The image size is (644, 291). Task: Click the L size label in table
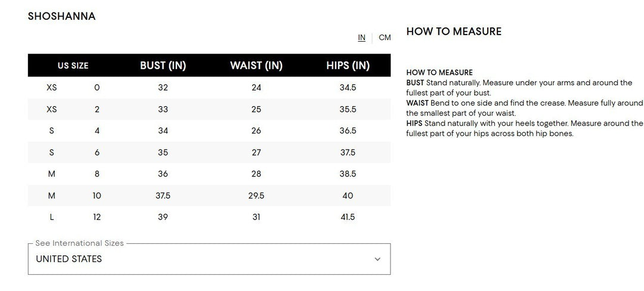tap(52, 217)
